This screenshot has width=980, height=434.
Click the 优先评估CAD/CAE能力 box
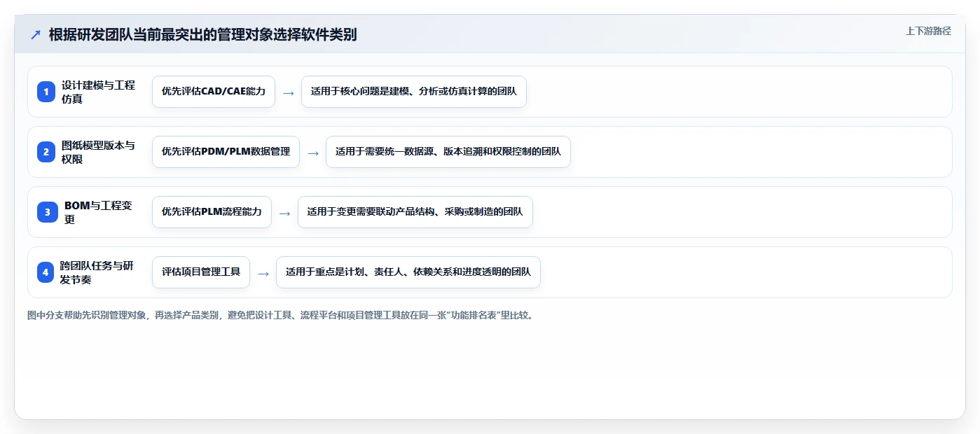point(214,92)
